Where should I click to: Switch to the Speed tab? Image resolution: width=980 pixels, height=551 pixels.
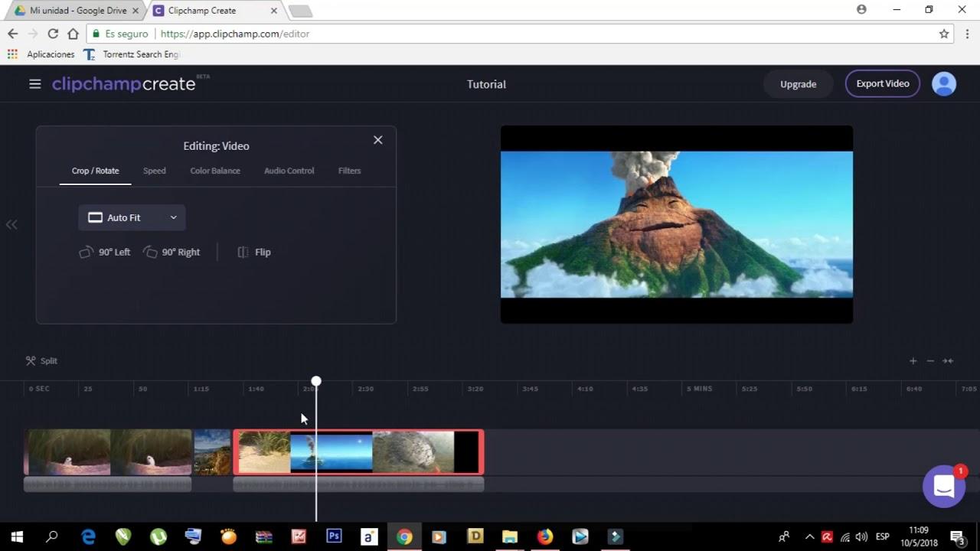(154, 171)
